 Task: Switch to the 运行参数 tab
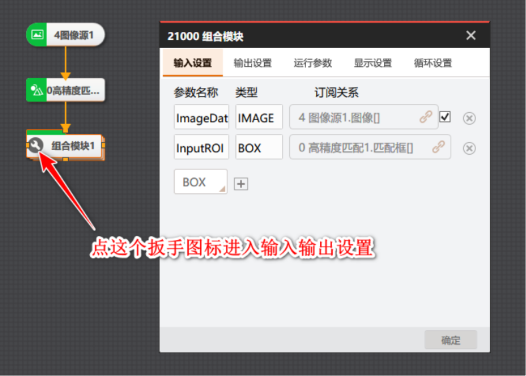[313, 63]
